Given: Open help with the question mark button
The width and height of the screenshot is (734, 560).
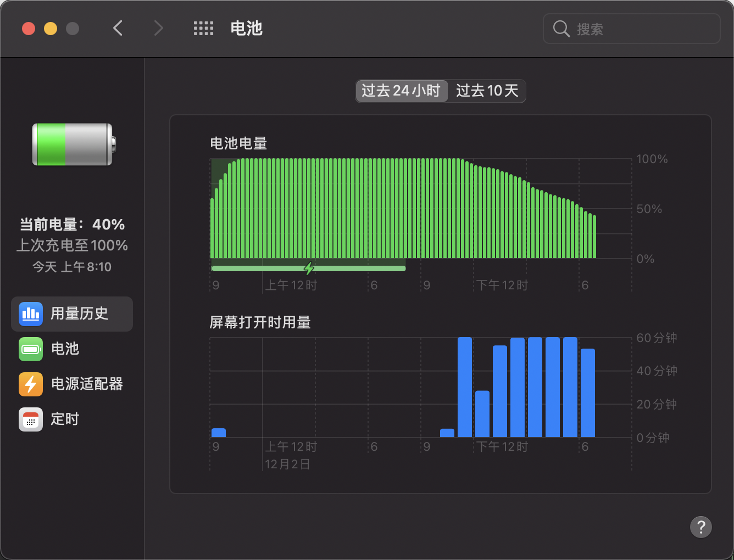Looking at the screenshot, I should 700,528.
